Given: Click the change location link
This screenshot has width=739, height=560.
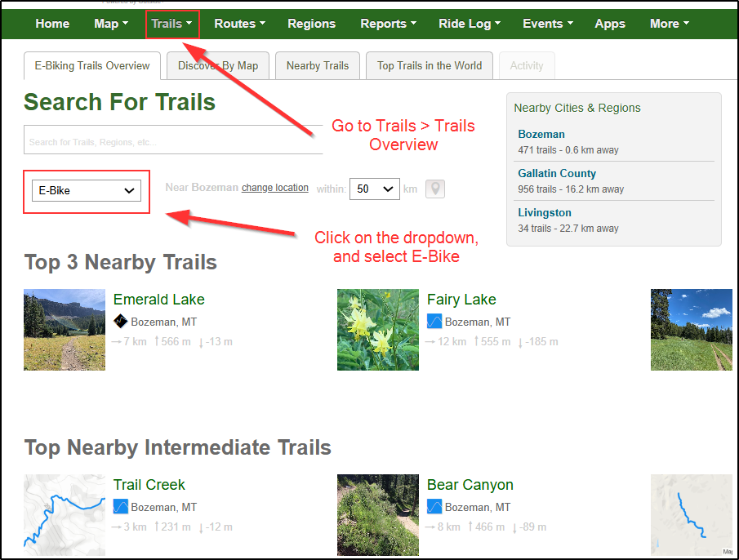Looking at the screenshot, I should pyautogui.click(x=275, y=188).
